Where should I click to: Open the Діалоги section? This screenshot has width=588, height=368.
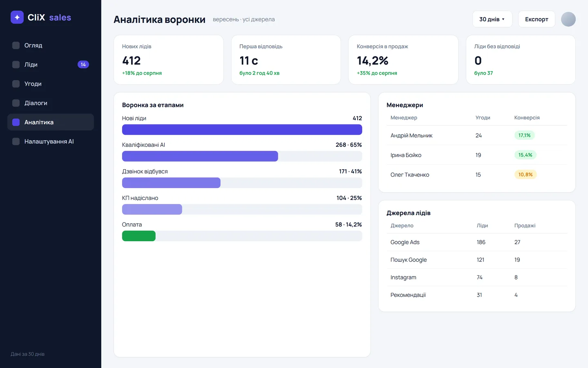click(x=51, y=103)
